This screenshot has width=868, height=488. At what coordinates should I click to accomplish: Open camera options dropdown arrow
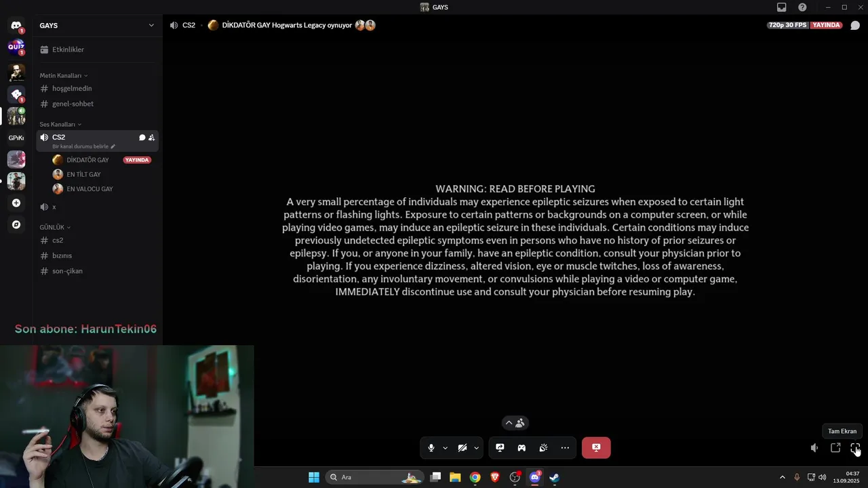(x=476, y=448)
